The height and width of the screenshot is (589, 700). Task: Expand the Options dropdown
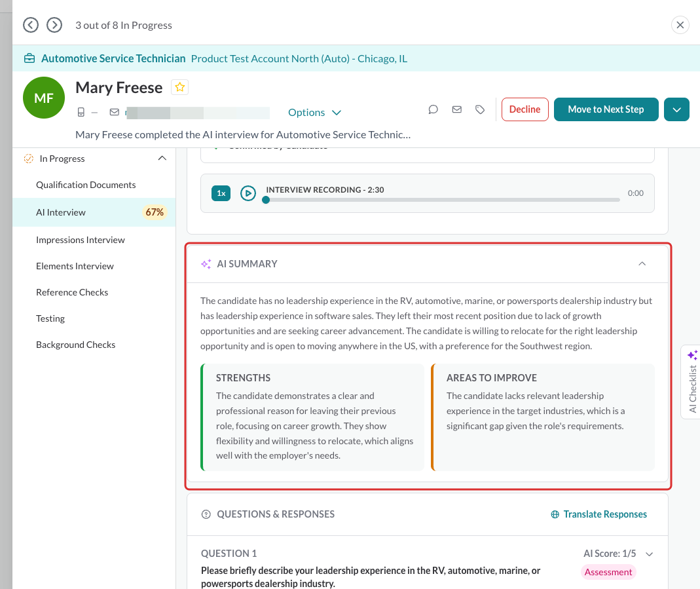[315, 113]
